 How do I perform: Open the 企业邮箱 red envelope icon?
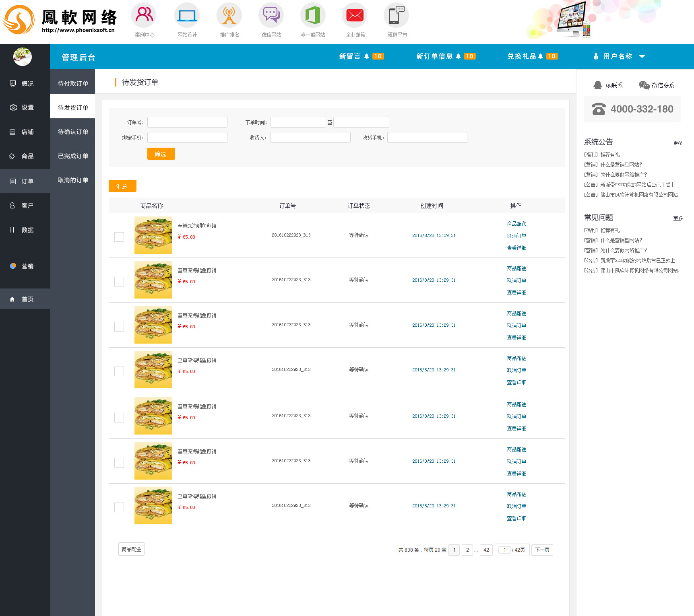(355, 15)
